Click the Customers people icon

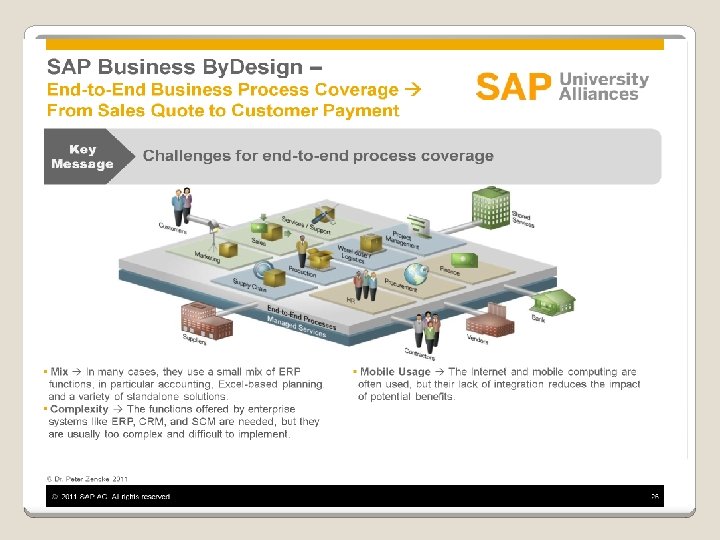click(182, 206)
